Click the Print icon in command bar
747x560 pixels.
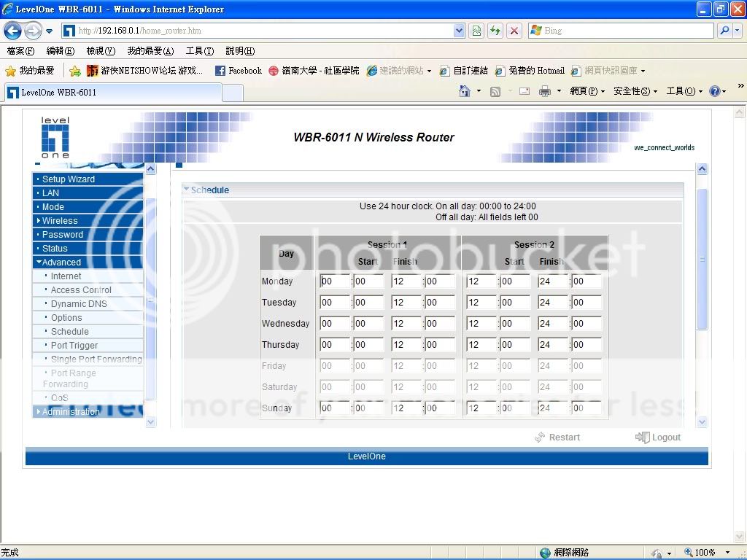tap(544, 91)
